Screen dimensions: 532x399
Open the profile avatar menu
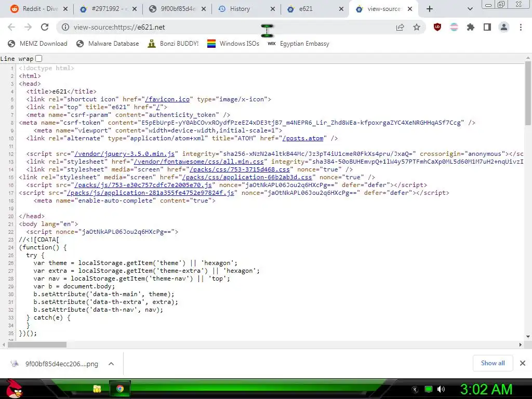pyautogui.click(x=504, y=27)
